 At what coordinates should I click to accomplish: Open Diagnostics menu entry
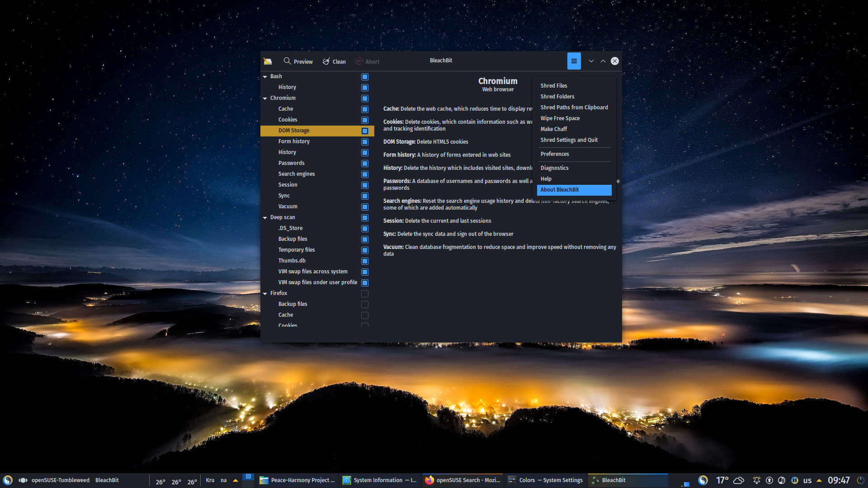(574, 168)
